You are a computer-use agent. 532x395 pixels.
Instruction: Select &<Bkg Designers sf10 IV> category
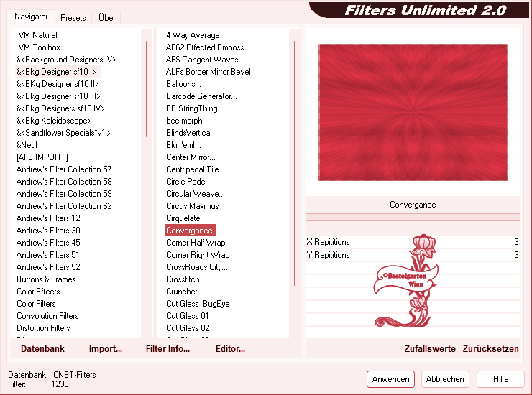coord(60,108)
